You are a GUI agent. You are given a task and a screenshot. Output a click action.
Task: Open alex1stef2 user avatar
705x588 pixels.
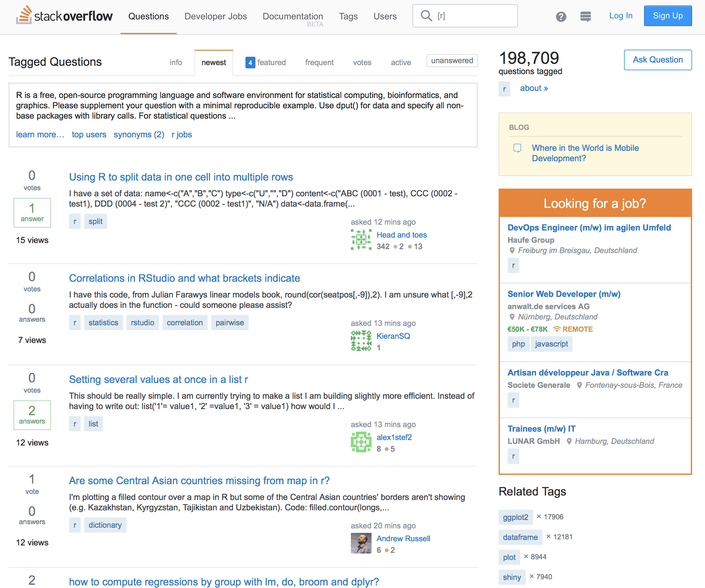(361, 442)
